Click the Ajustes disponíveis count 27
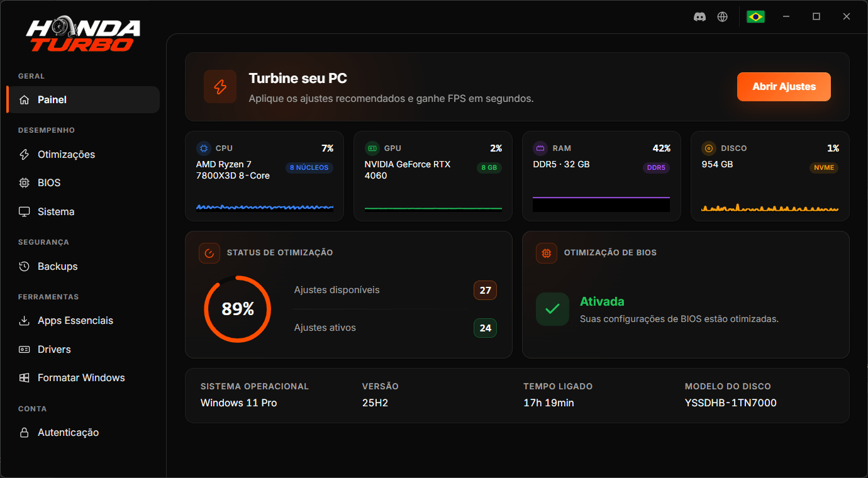 pyautogui.click(x=485, y=291)
